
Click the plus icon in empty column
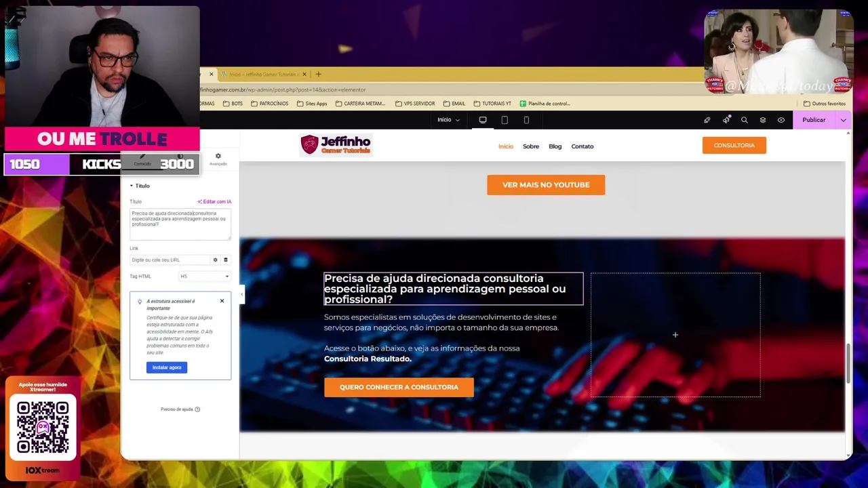pyautogui.click(x=675, y=335)
